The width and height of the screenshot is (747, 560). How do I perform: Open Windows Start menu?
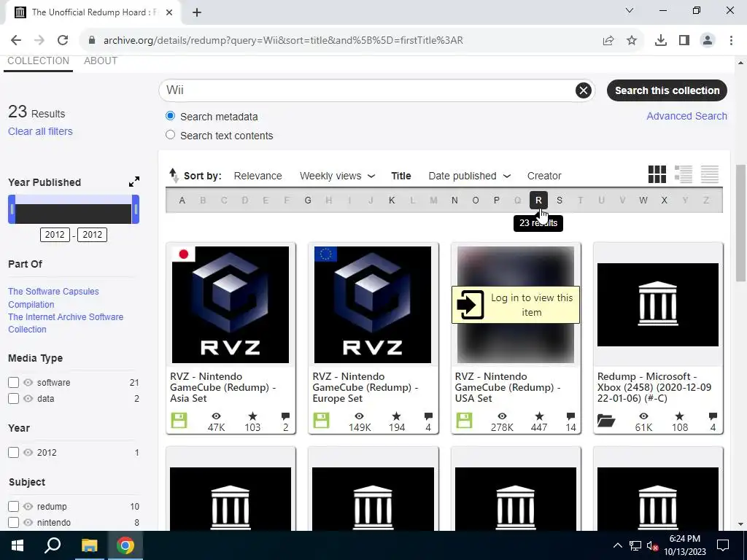[x=18, y=545]
